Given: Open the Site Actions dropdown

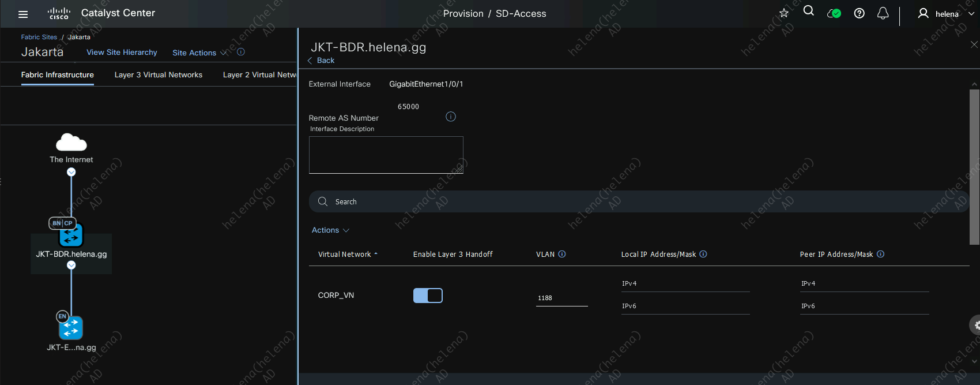Looking at the screenshot, I should tap(199, 53).
